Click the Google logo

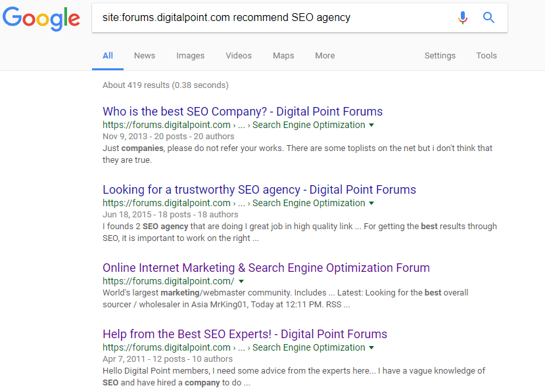point(41,19)
